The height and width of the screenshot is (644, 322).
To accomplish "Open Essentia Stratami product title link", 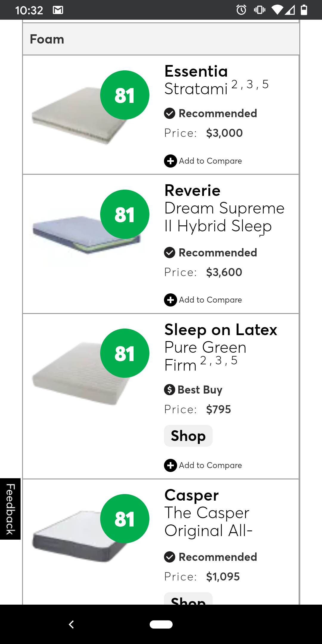I will [216, 80].
